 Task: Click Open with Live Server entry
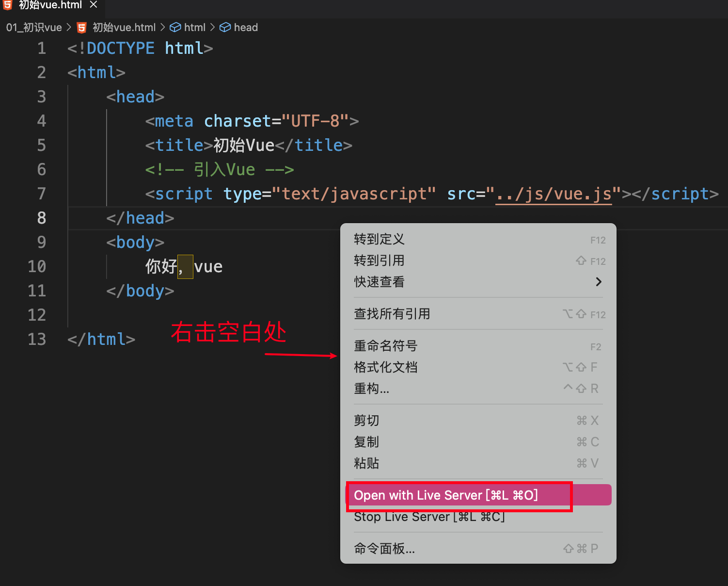click(x=478, y=495)
